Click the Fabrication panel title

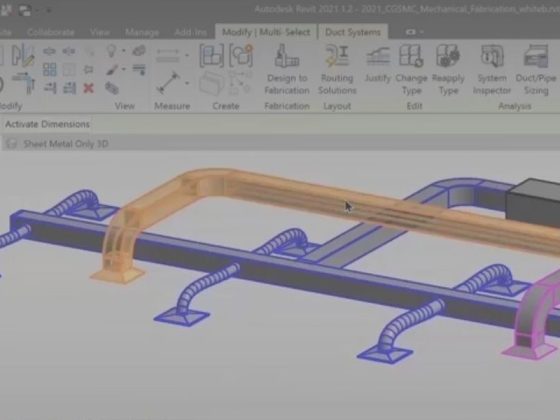pyautogui.click(x=287, y=106)
